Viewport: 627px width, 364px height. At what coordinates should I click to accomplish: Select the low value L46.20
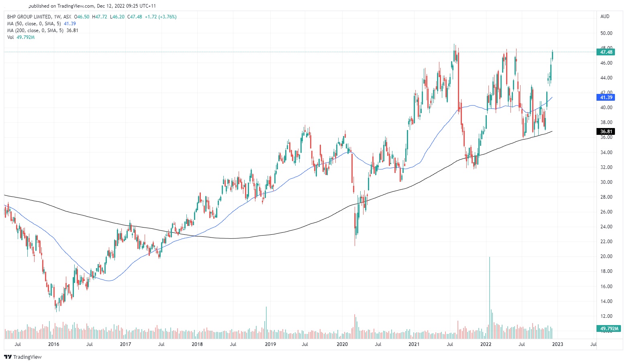[117, 17]
